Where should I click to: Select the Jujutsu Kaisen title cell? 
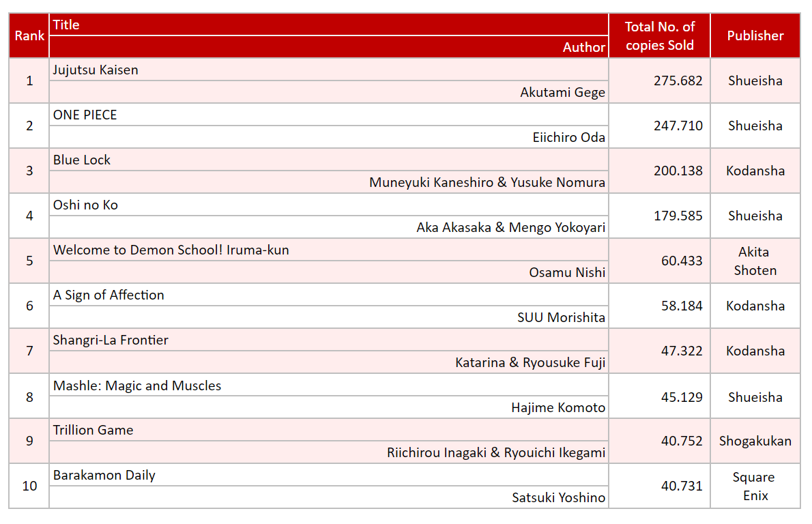329,70
